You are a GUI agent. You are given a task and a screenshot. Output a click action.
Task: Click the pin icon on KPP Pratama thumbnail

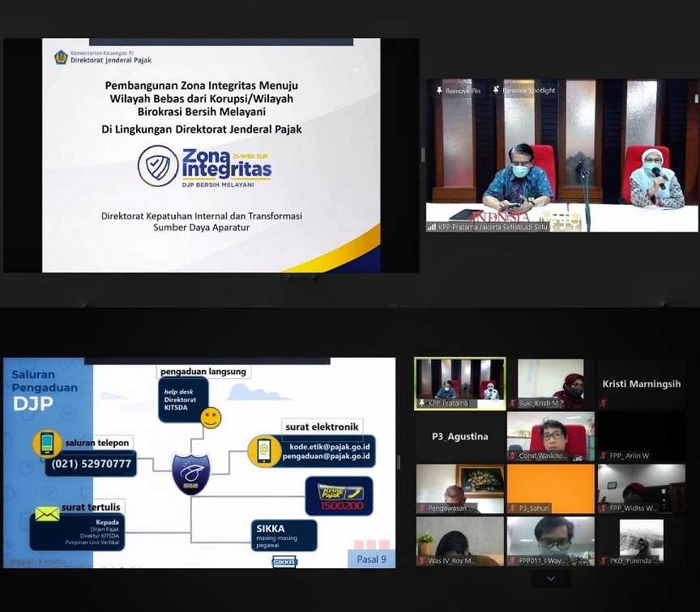point(422,402)
